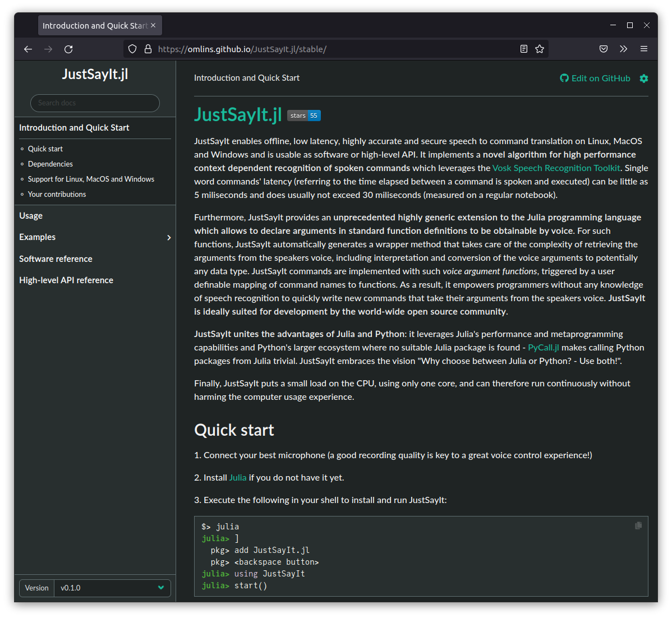This screenshot has width=672, height=618.
Task: Open Introduction and Quick Start sidebar item
Action: click(x=74, y=128)
